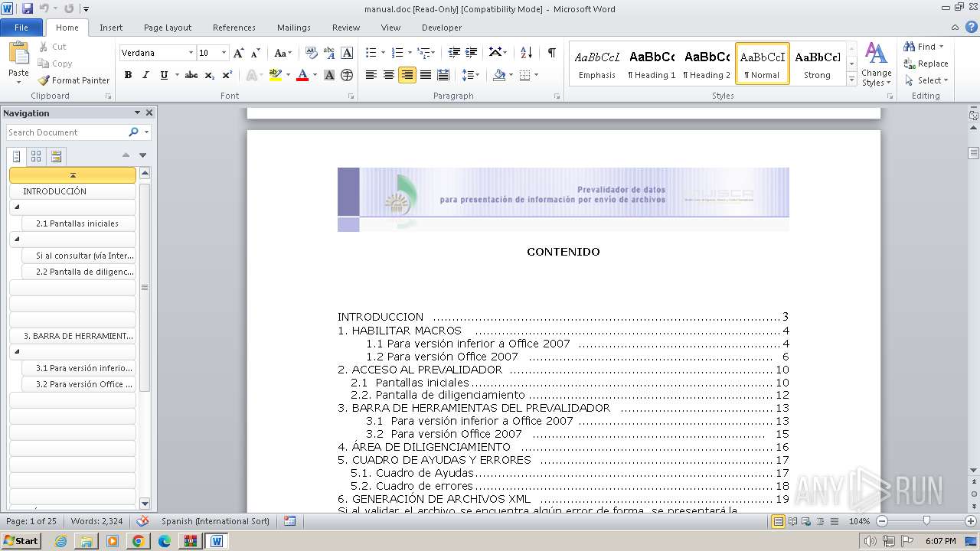Switch to Page Layout tab
Viewport: 980px width, 551px height.
[x=168, y=28]
